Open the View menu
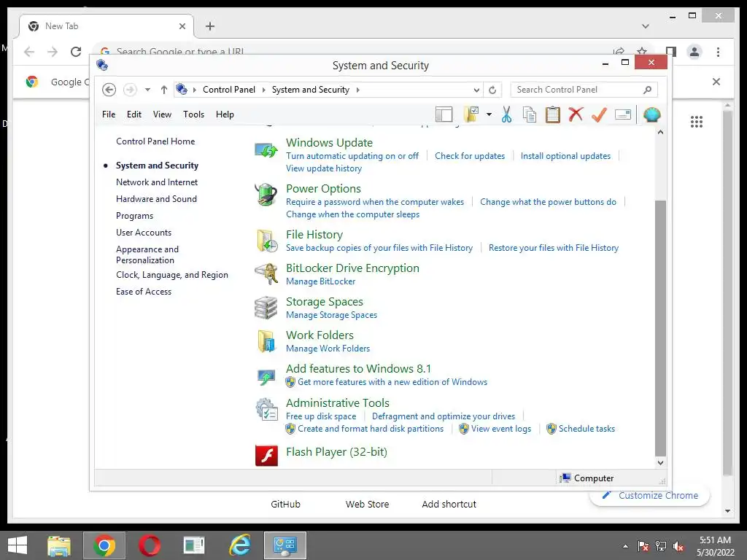This screenshot has width=747, height=560. (x=162, y=114)
